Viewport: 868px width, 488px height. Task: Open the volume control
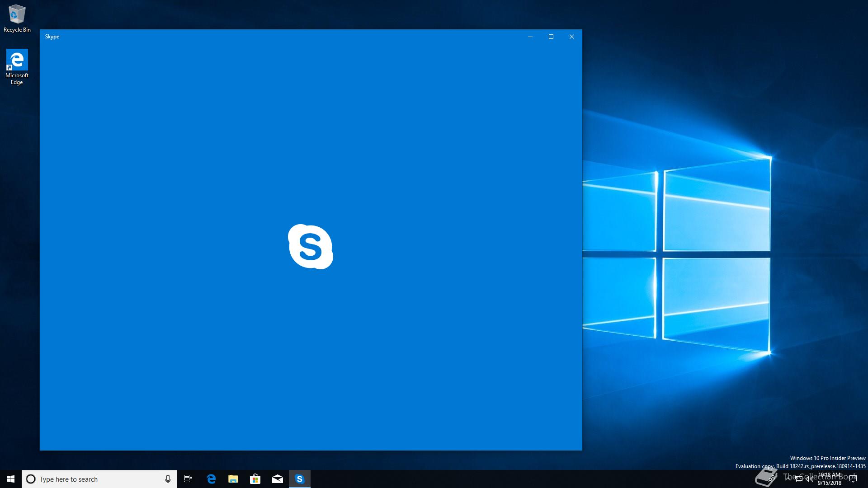click(810, 479)
